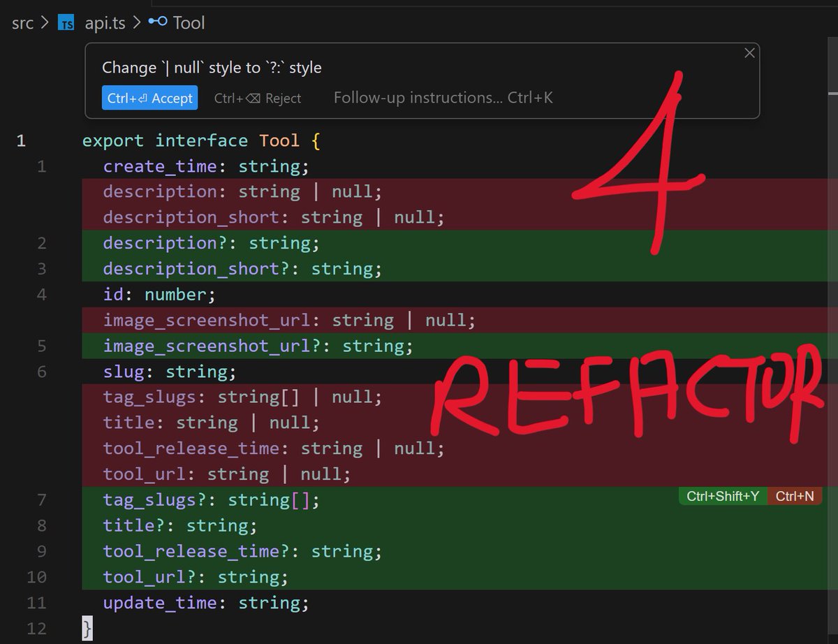Place the cursor on 'slug: string;'
The width and height of the screenshot is (838, 644).
click(170, 372)
